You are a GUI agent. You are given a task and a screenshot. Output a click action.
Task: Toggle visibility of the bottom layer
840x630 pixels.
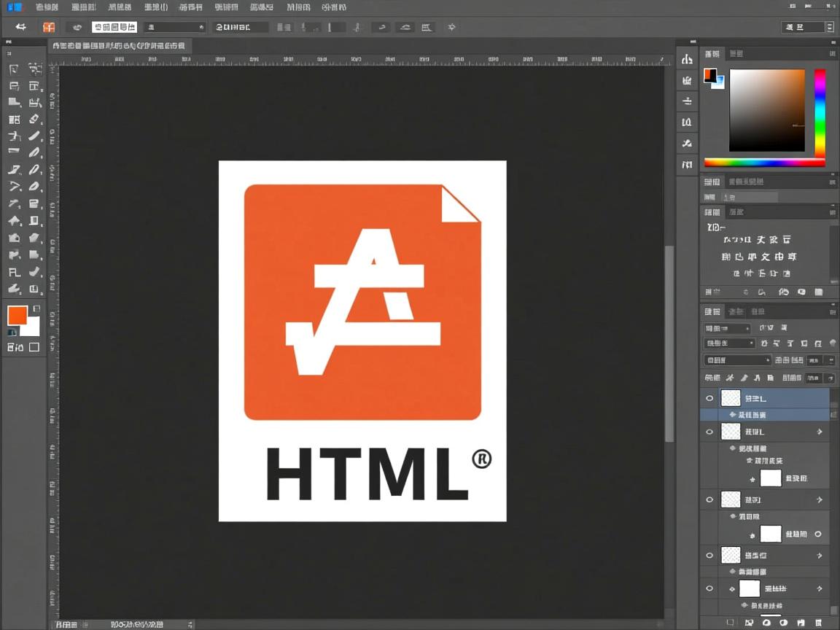coord(709,588)
